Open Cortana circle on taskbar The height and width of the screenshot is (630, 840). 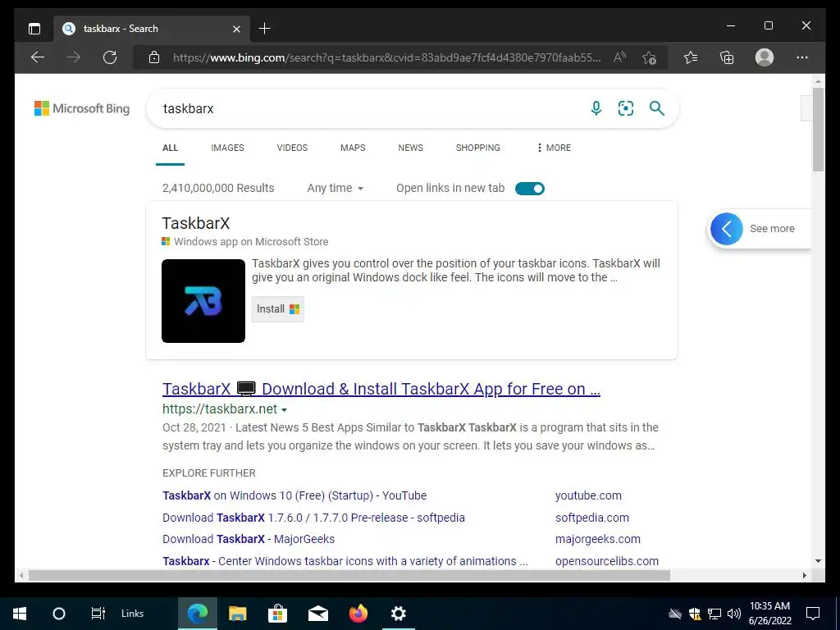tap(59, 614)
